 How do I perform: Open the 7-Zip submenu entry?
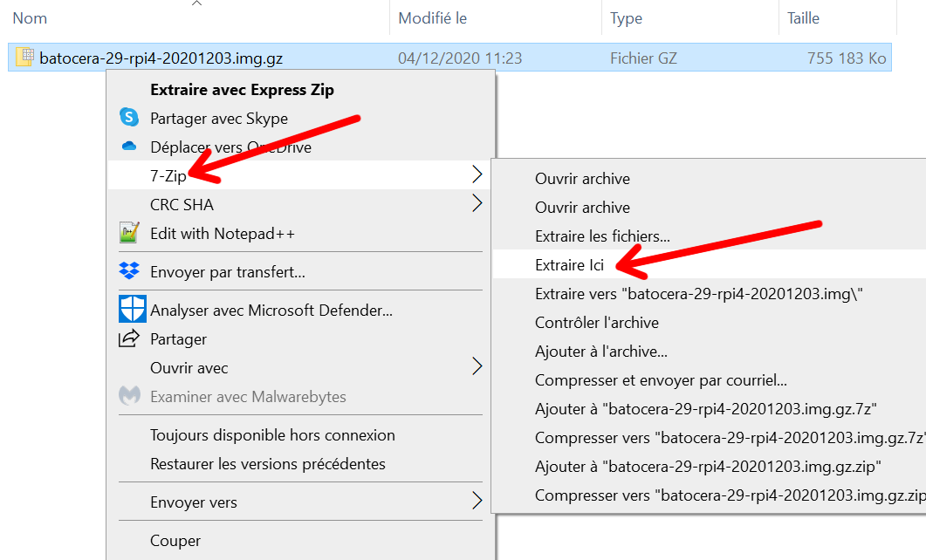[x=299, y=175]
